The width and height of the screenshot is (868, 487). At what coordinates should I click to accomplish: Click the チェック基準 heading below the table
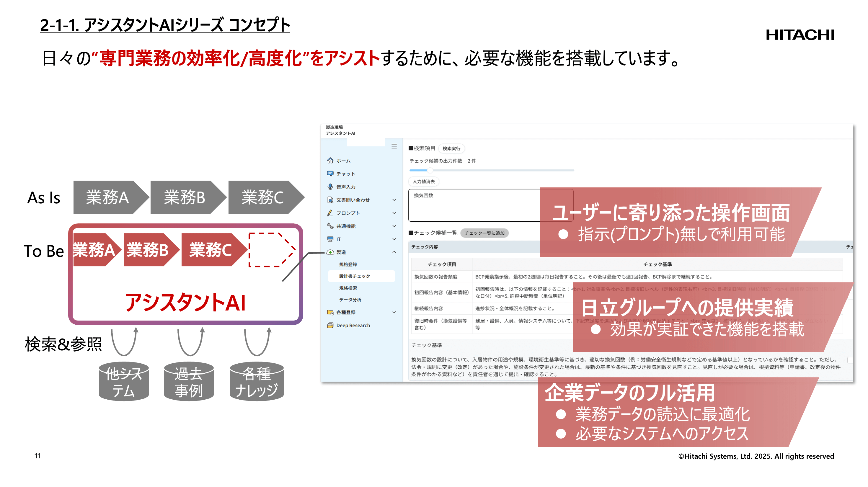[426, 345]
